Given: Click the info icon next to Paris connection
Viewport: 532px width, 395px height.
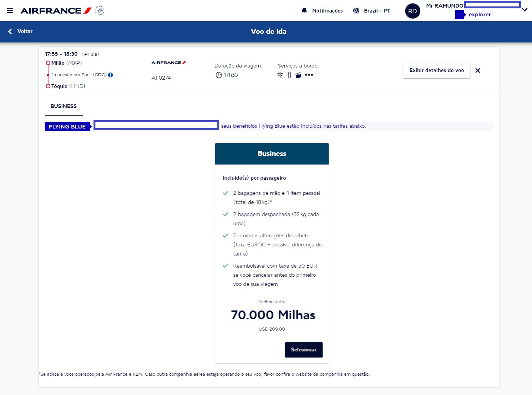Looking at the screenshot, I should [111, 75].
